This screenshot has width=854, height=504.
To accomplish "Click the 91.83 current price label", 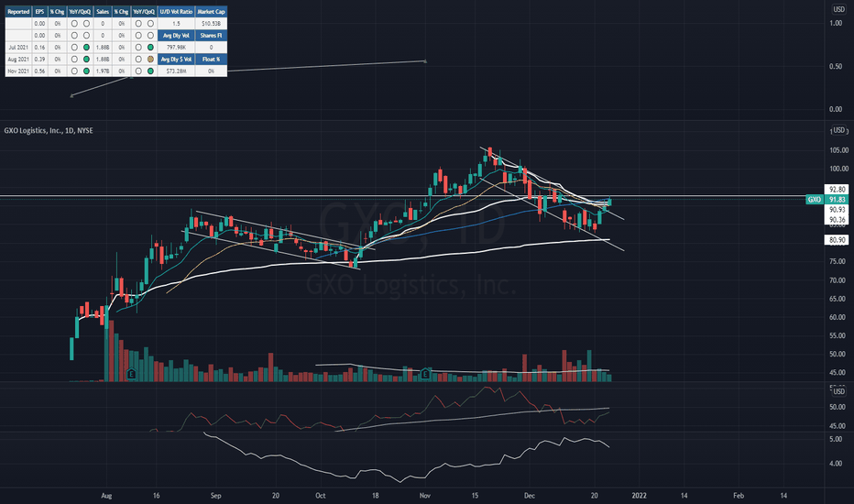I will (836, 200).
